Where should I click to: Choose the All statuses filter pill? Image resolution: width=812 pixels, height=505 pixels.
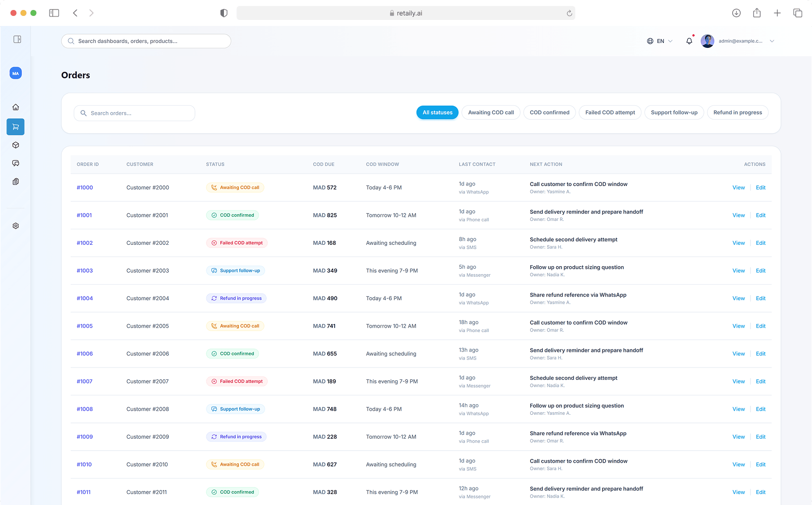click(437, 113)
